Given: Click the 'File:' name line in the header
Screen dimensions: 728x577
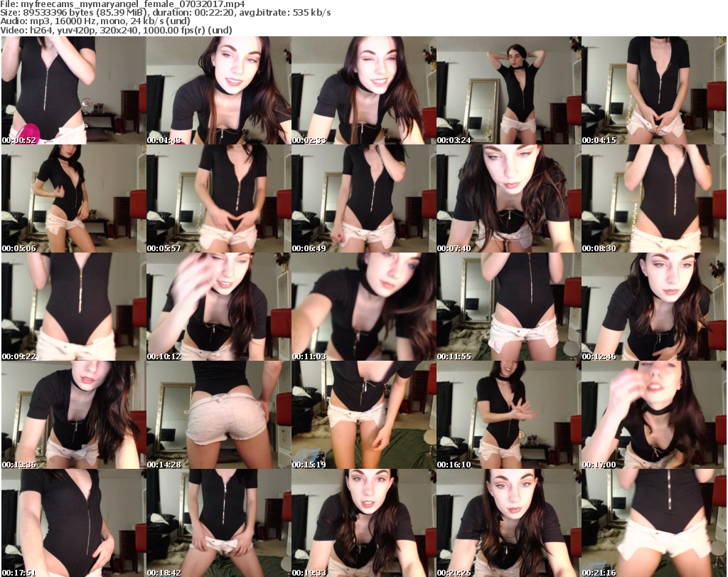Looking at the screenshot, I should click(x=122, y=4).
